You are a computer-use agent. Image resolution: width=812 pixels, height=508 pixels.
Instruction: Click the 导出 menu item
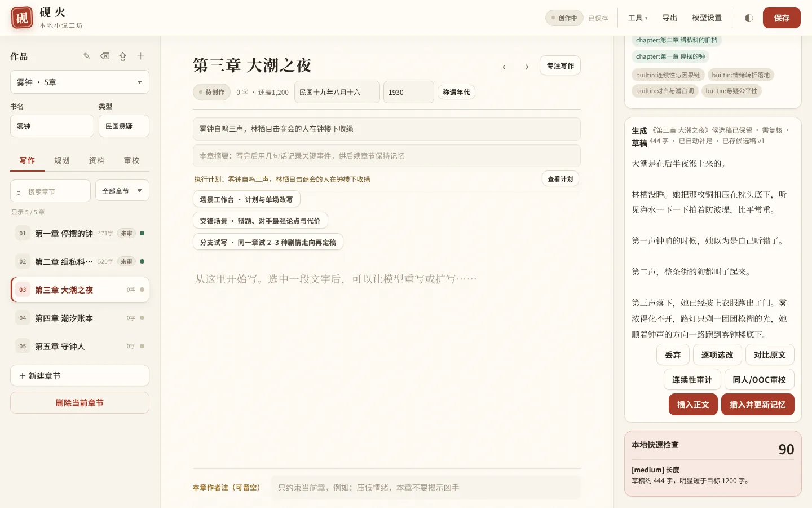click(x=669, y=18)
